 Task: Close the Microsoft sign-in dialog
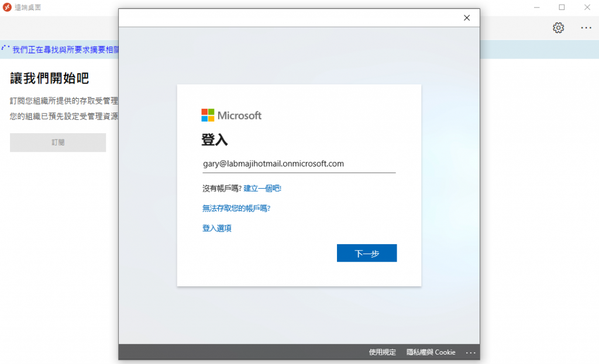(x=466, y=18)
